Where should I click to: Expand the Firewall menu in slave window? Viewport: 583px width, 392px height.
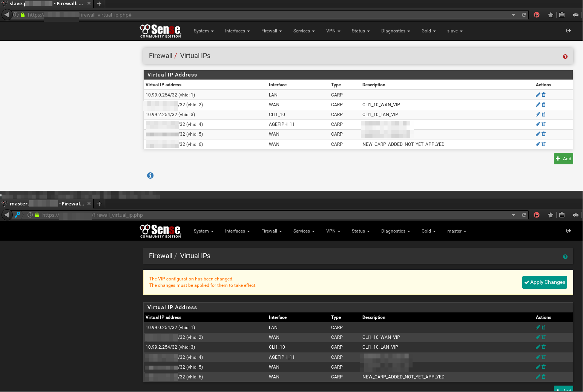pyautogui.click(x=271, y=31)
